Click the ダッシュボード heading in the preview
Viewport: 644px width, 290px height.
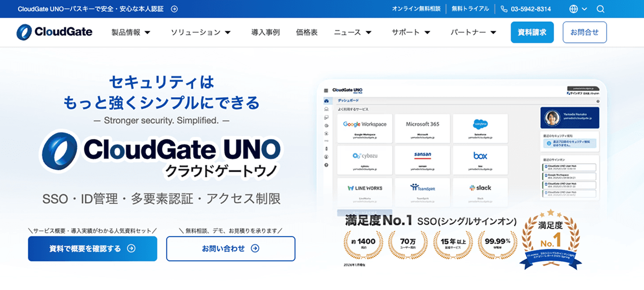click(349, 101)
